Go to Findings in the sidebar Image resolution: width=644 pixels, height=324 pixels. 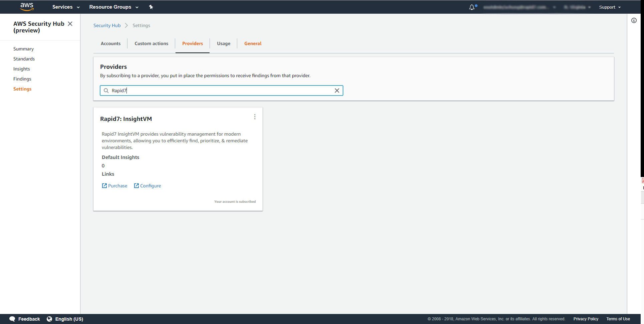(22, 79)
